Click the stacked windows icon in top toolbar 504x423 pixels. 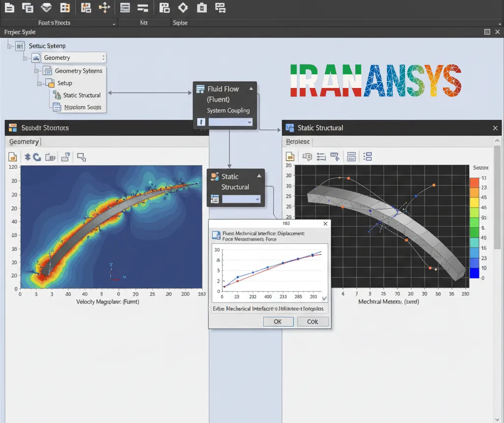tap(28, 8)
